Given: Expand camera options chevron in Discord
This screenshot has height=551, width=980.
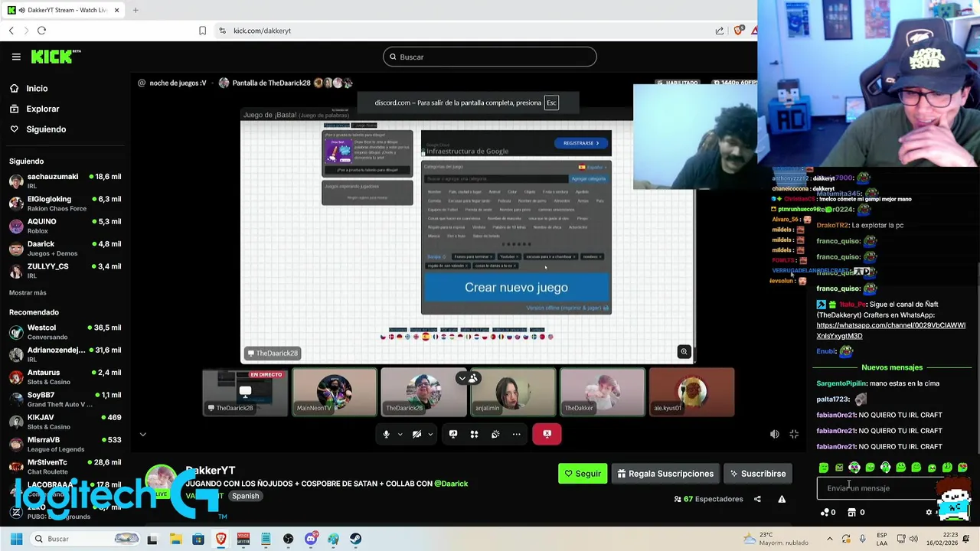Looking at the screenshot, I should tap(430, 434).
